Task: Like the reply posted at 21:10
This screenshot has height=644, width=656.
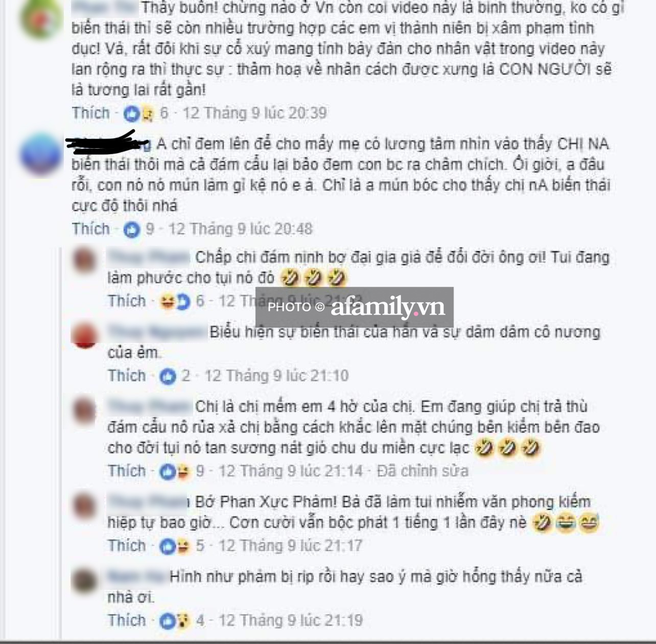Action: 127,376
